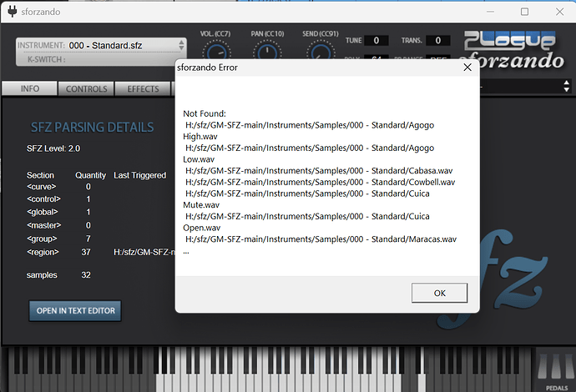Click the Cowbell.wav path in error list
576x392 pixels.
[320, 182]
